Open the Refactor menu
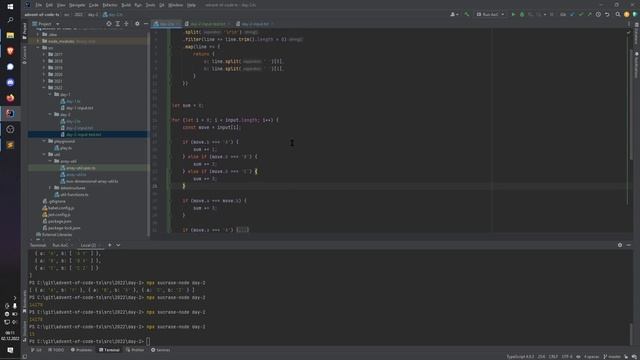This screenshot has height=360, width=640. (110, 5)
